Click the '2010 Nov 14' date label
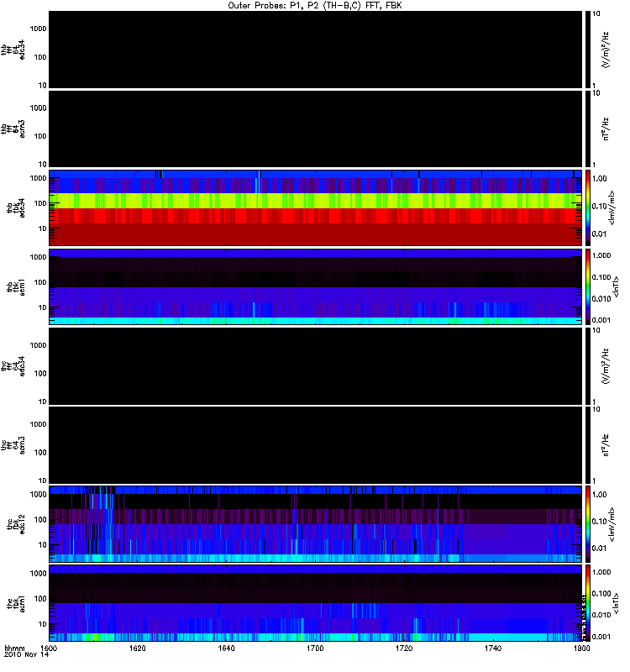Viewport: 630px width, 672px height. pos(26,654)
